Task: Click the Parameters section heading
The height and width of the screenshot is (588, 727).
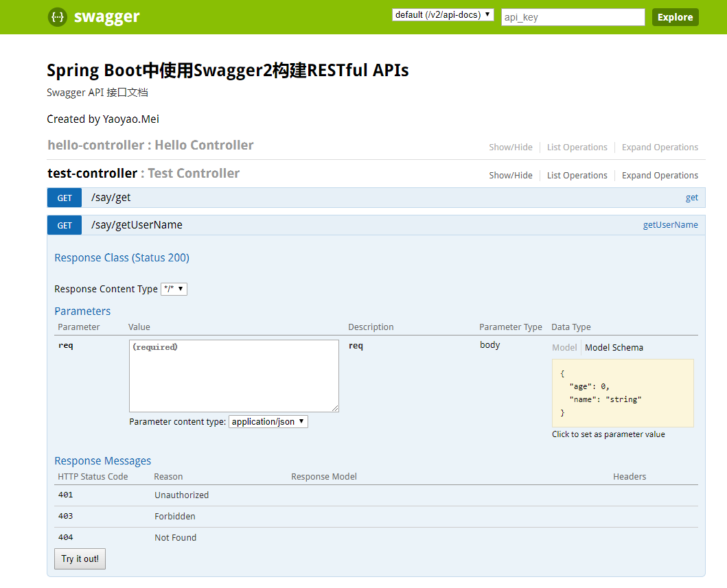Action: (82, 311)
